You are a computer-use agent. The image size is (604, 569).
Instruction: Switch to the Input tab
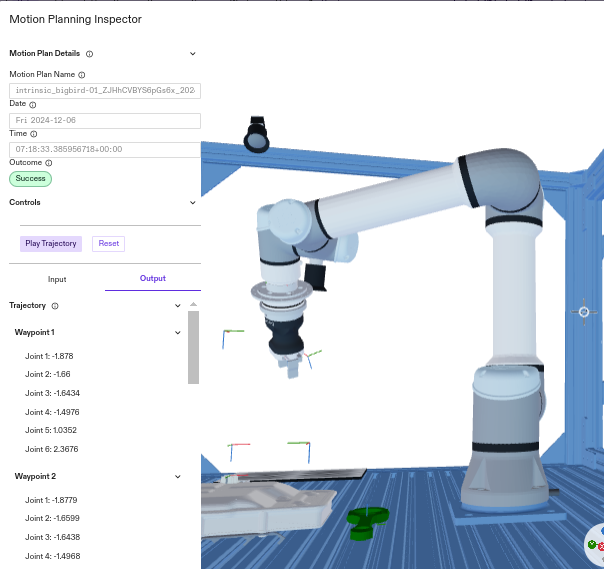57,279
